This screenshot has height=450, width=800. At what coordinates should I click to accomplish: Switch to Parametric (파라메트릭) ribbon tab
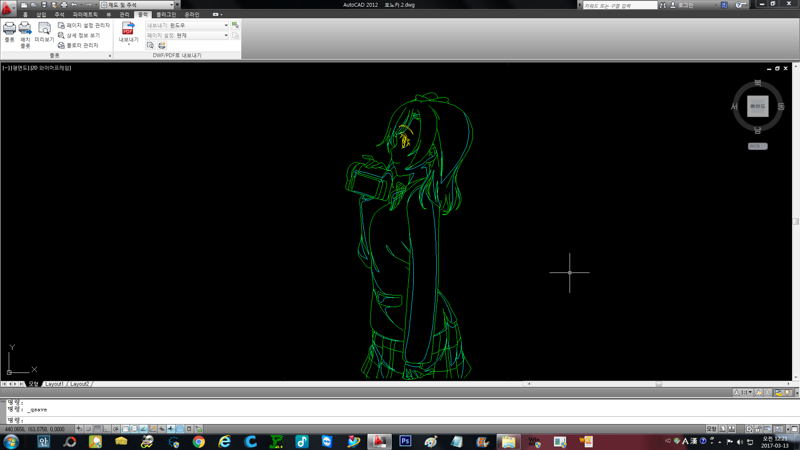85,15
